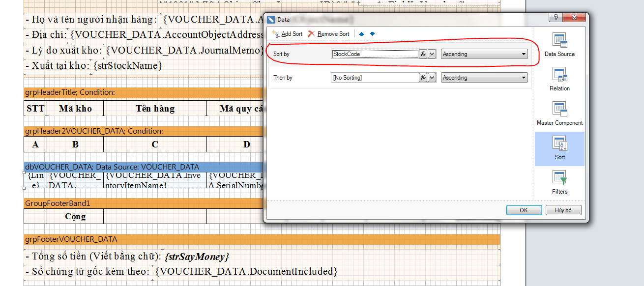
Task: Select the SerialNumber data cell
Action: click(x=236, y=180)
